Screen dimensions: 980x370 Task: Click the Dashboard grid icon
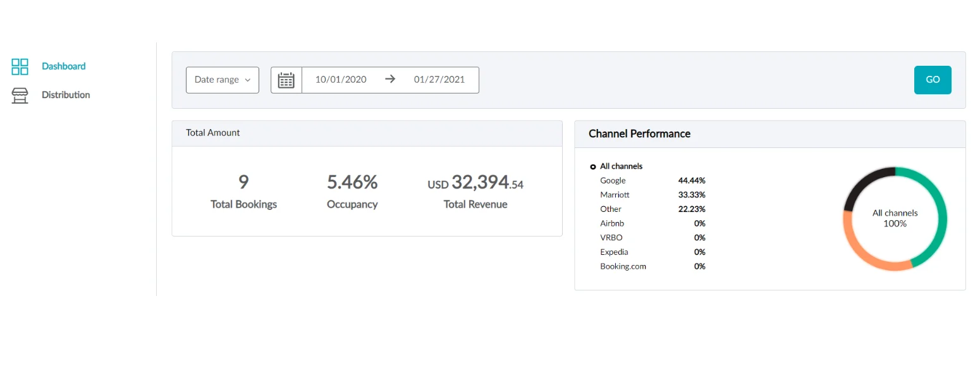[20, 66]
